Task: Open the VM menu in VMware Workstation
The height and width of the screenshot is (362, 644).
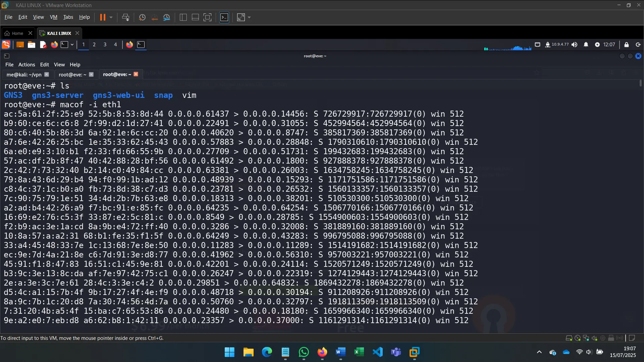Action: [x=53, y=17]
